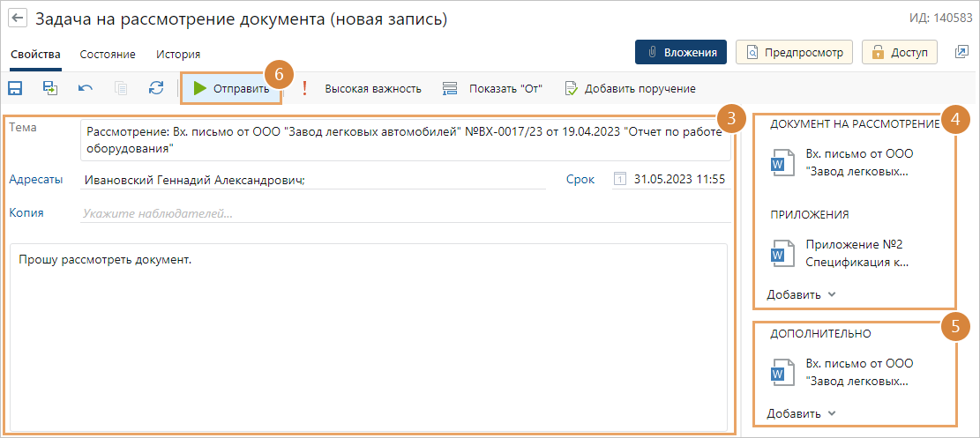Click the Save and close icon

click(x=50, y=88)
